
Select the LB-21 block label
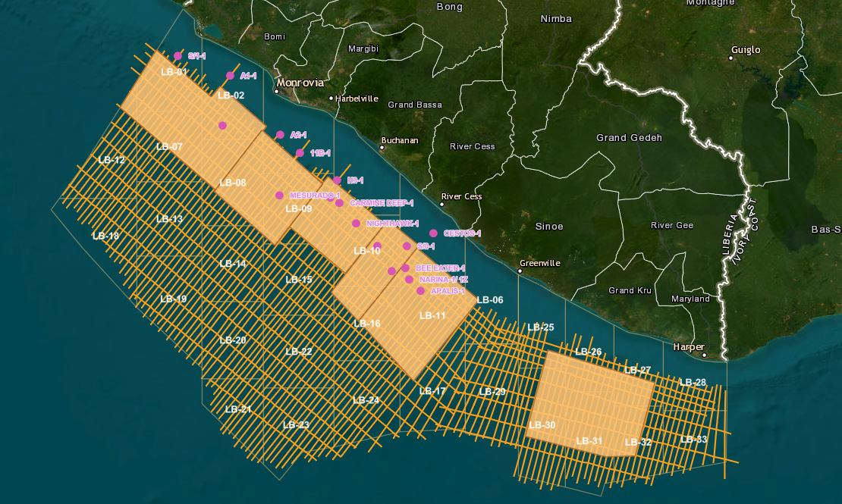238,409
